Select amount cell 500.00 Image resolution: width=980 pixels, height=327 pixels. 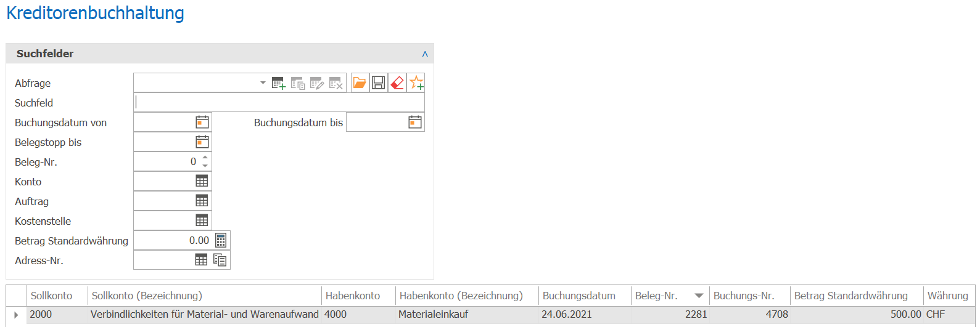[x=857, y=314]
